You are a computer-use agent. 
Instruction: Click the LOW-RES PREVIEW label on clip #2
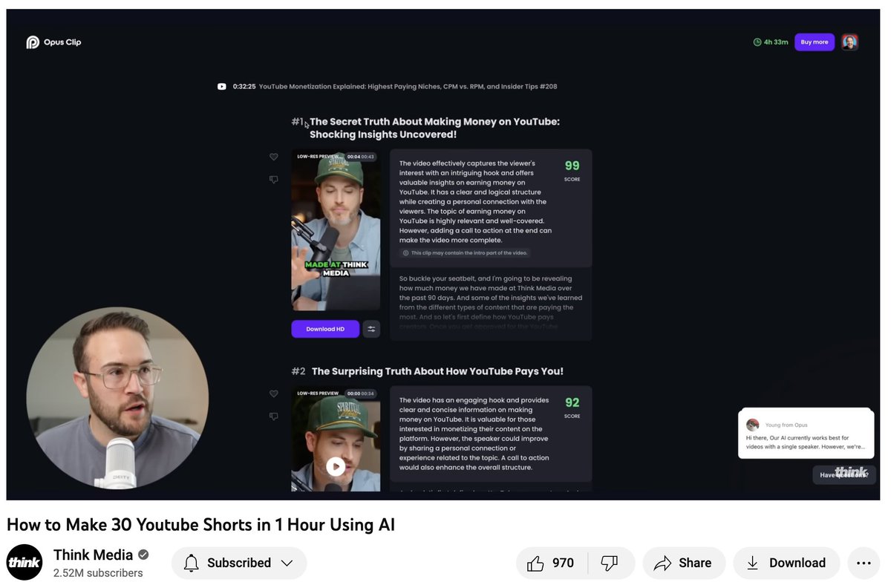318,393
